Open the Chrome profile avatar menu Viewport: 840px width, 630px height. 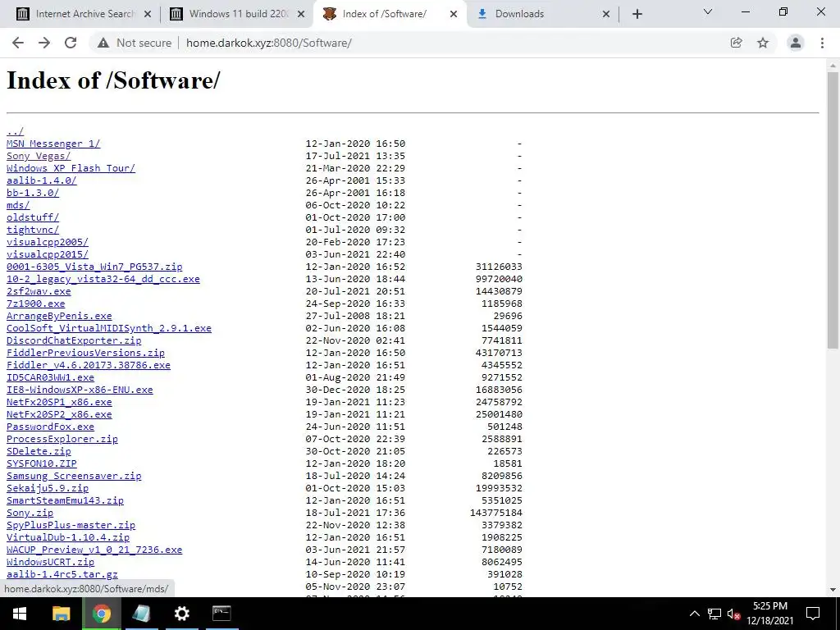click(x=796, y=43)
